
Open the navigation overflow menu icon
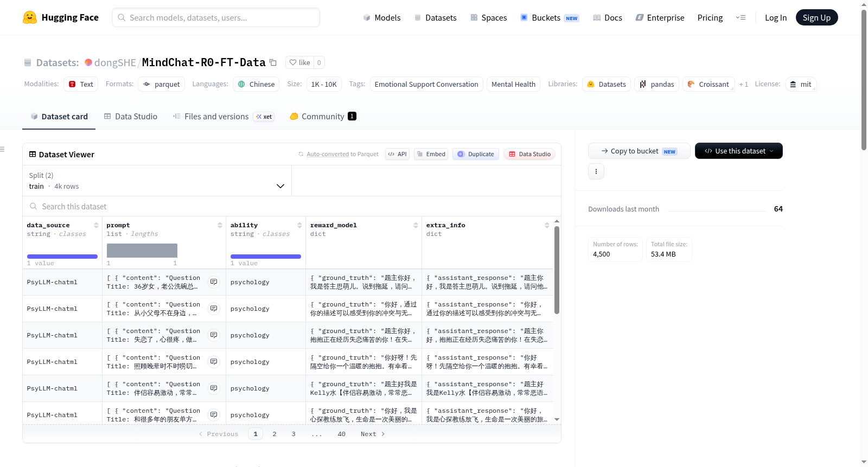(741, 17)
